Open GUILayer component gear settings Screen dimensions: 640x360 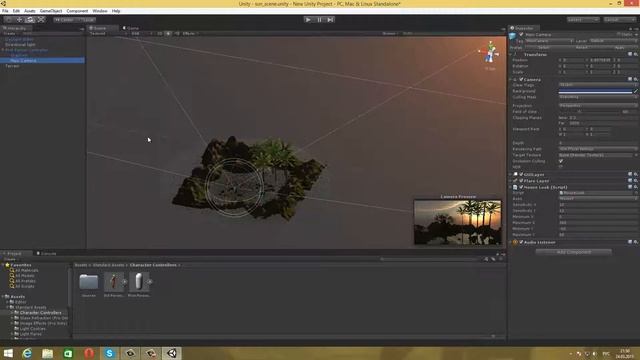(636, 174)
